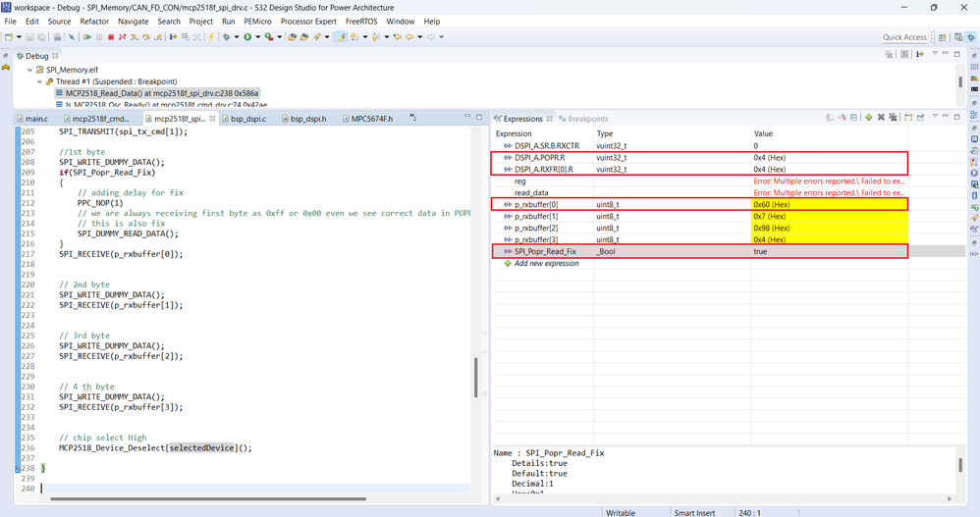Open the File menu
The width and height of the screenshot is (980, 517).
coord(11,22)
